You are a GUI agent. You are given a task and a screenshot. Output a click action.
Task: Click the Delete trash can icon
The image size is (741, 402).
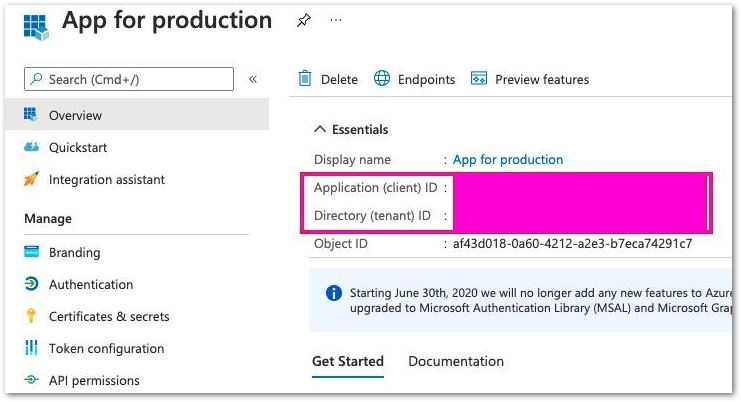pos(305,78)
